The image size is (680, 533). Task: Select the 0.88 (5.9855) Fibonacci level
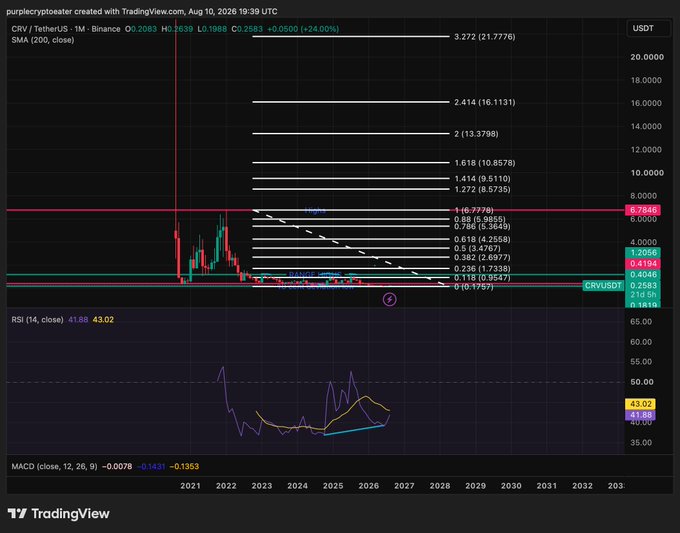coord(480,219)
